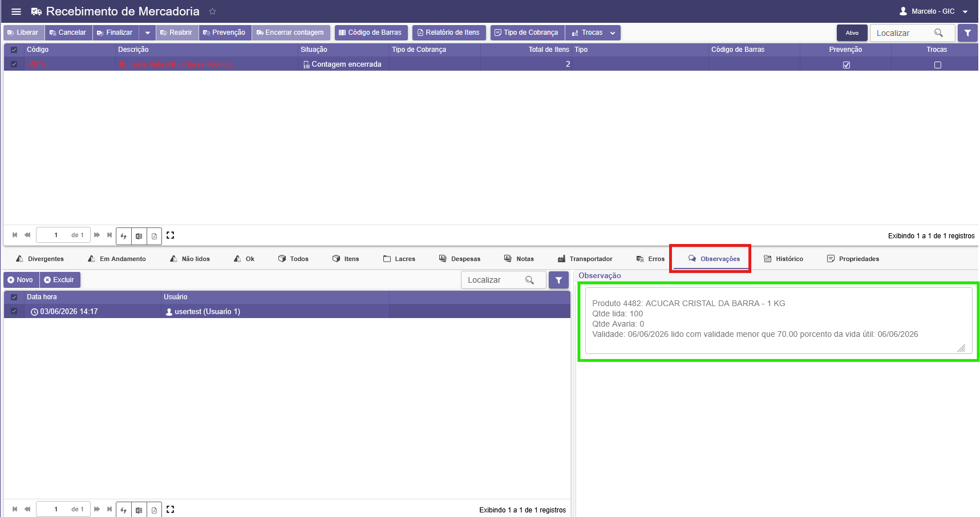Export top grid to Excel
The image size is (980, 517).
coord(139,235)
